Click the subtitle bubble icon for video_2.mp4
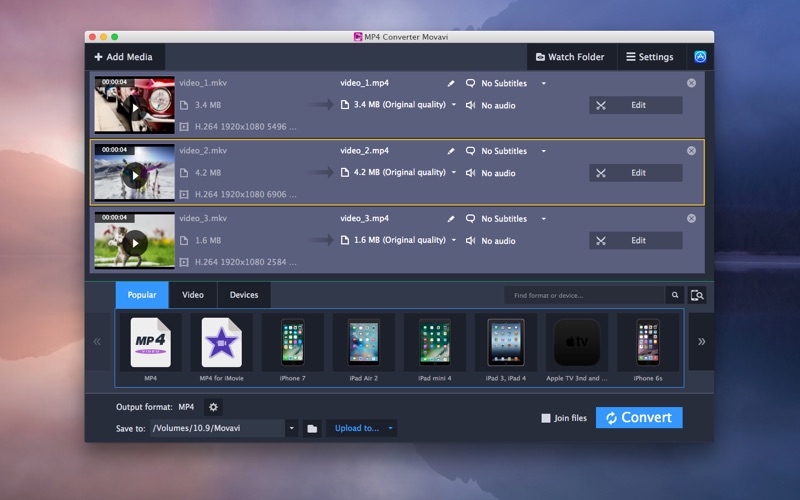 [470, 151]
